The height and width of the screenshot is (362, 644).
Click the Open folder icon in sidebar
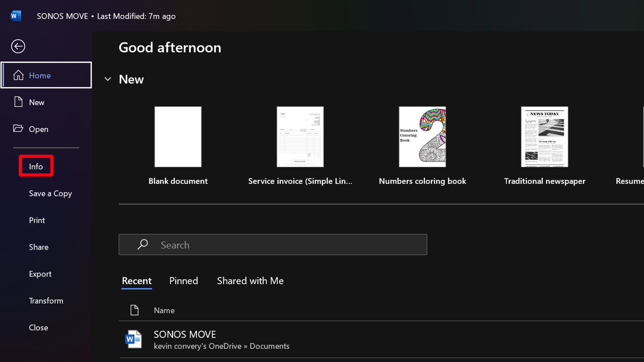coord(18,128)
